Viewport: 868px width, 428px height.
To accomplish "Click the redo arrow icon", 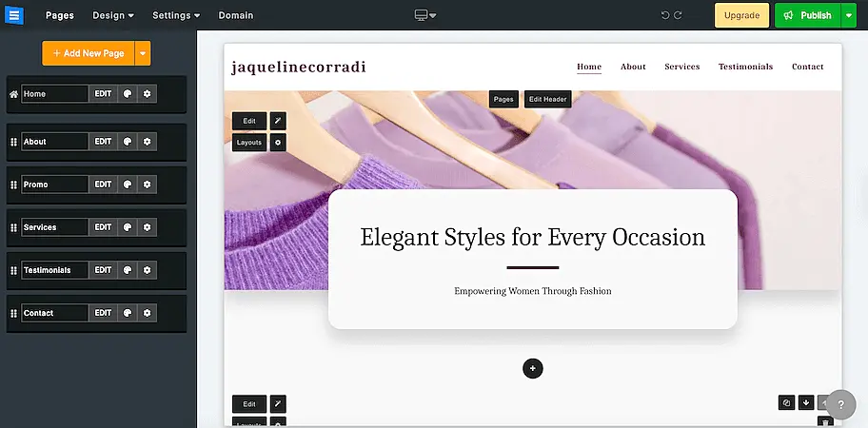I will (x=678, y=15).
